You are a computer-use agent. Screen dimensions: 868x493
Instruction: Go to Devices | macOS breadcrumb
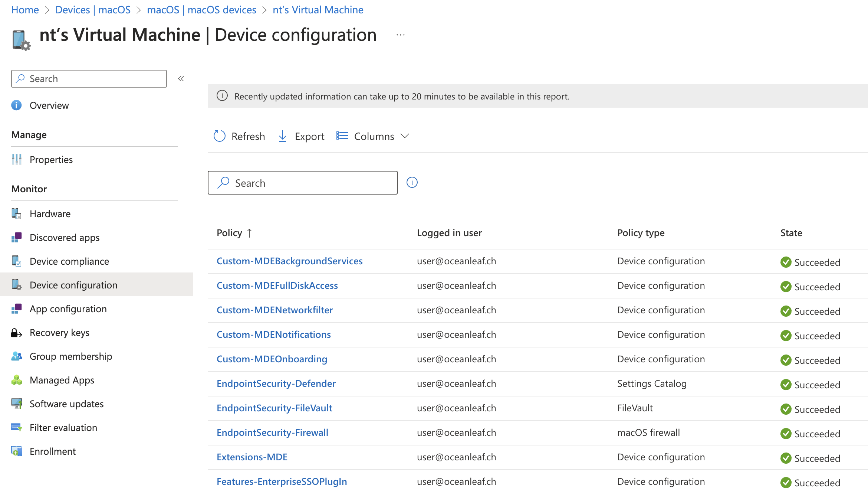pos(93,10)
